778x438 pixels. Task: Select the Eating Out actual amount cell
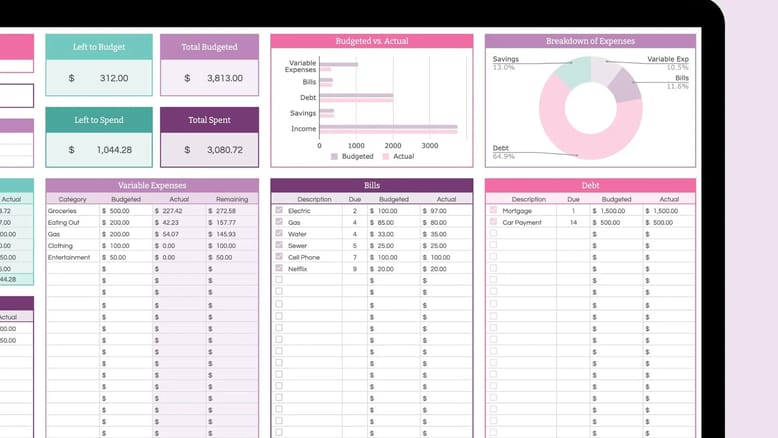178,222
